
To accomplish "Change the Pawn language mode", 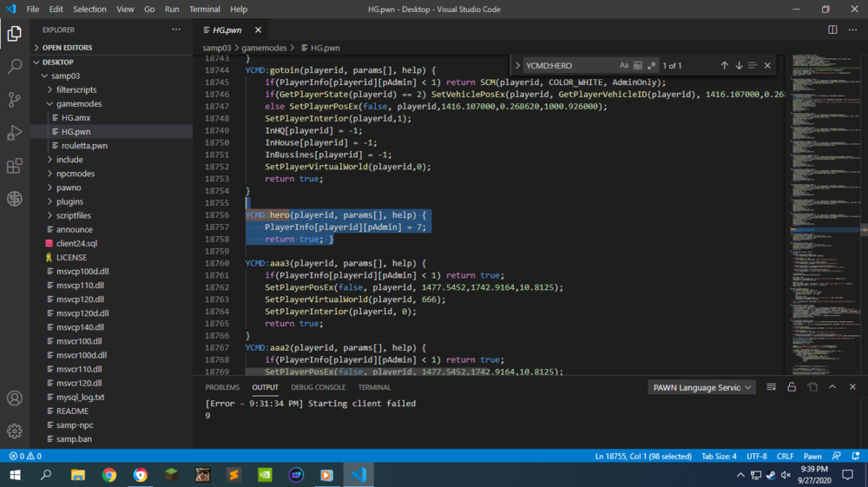I will (812, 456).
